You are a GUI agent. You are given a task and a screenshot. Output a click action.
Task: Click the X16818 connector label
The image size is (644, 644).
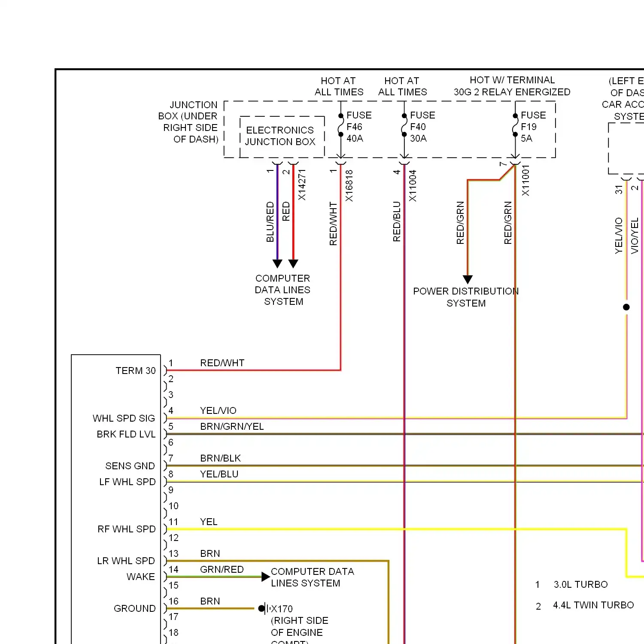[x=349, y=185]
